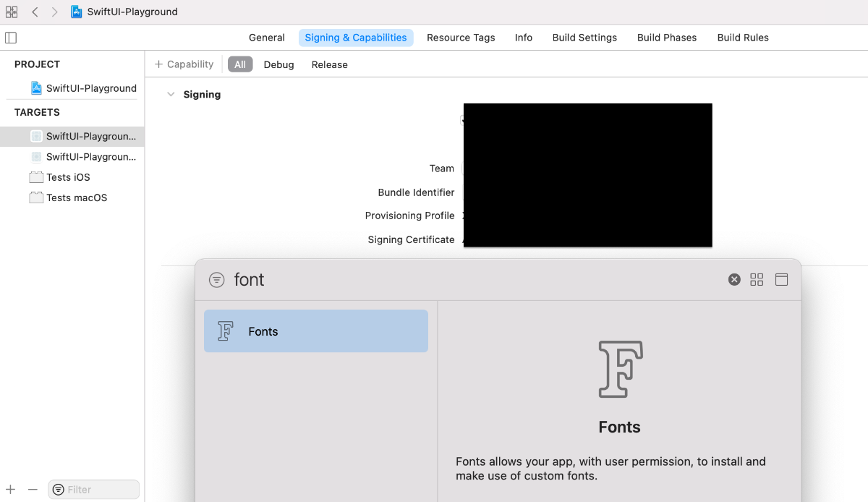The height and width of the screenshot is (502, 868).
Task: Add a new target with plus icon
Action: (x=11, y=490)
